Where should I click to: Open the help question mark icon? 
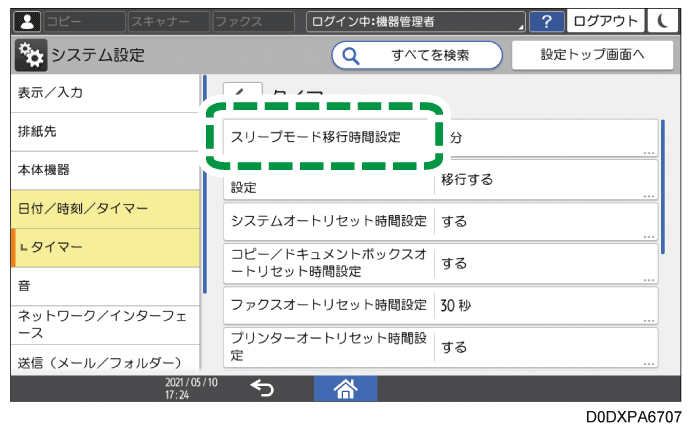546,21
